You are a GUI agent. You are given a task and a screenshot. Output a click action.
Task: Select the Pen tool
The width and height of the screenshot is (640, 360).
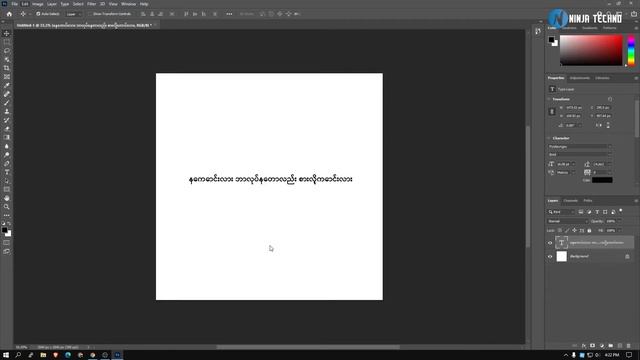7,163
